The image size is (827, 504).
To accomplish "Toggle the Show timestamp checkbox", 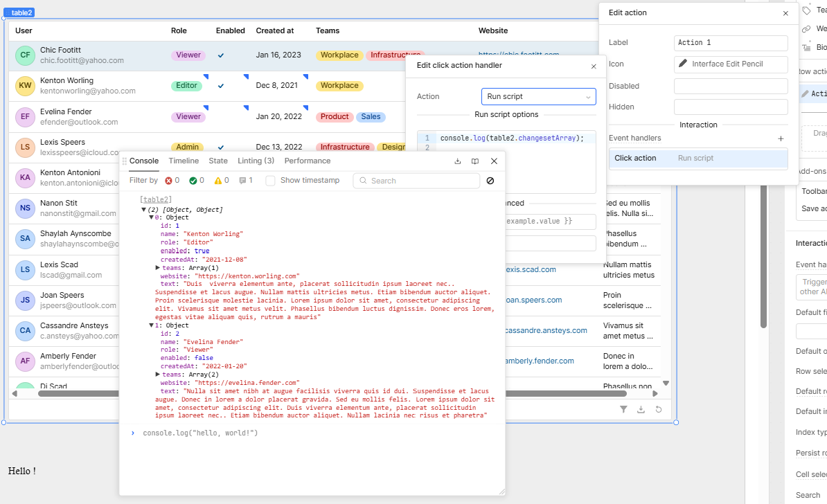I will click(x=270, y=181).
